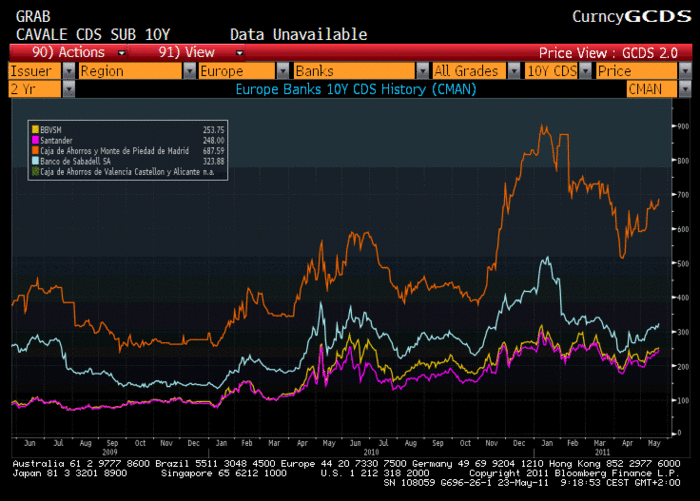This screenshot has width=700, height=501.
Task: Click the 248.00 legend value
Action: coord(213,140)
